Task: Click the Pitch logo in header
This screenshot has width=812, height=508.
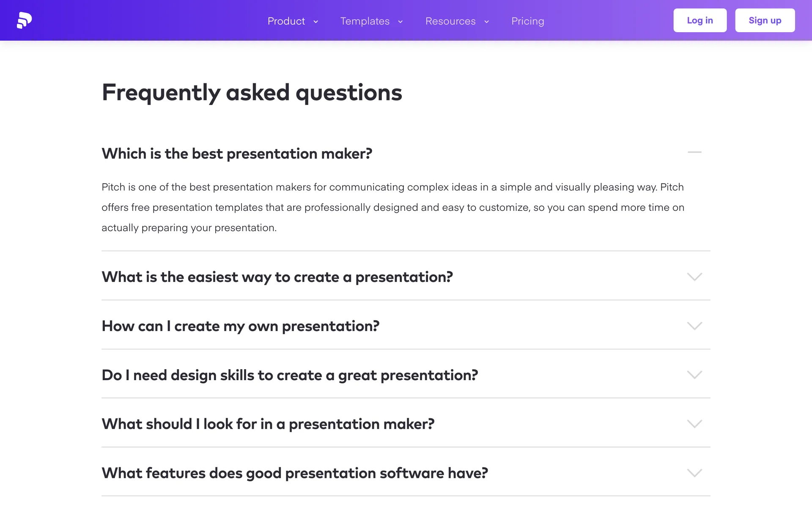Action: pos(24,20)
